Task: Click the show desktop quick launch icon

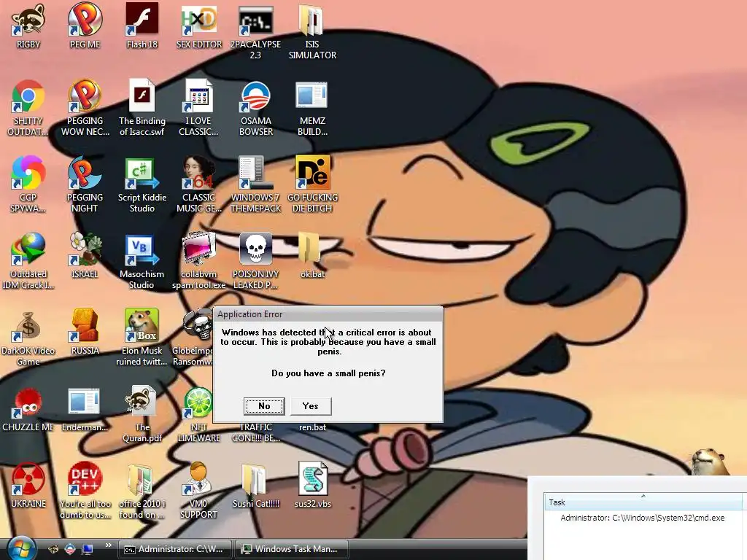Action: [x=88, y=549]
